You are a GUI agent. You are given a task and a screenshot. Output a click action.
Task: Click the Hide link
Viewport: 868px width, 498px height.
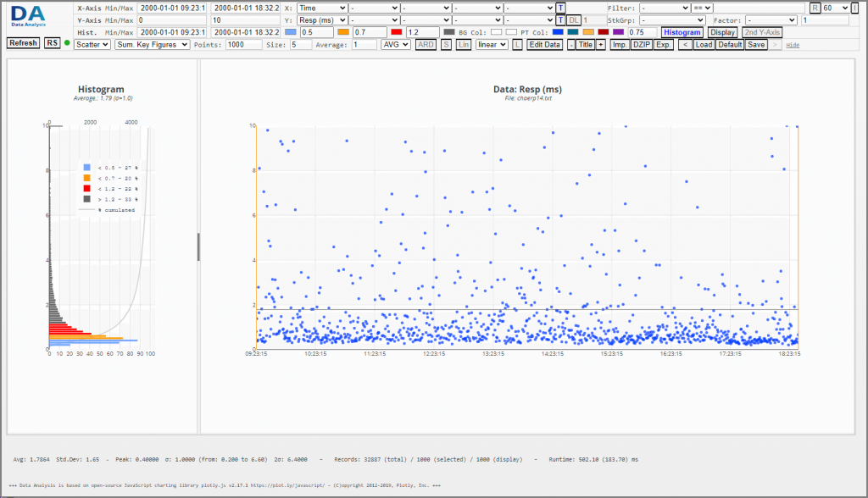pos(793,46)
